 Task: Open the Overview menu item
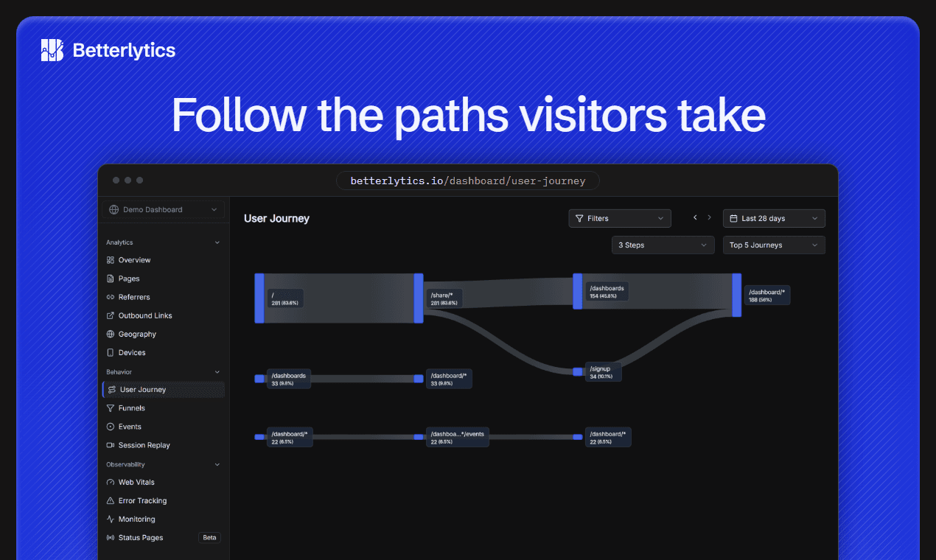[164, 260]
